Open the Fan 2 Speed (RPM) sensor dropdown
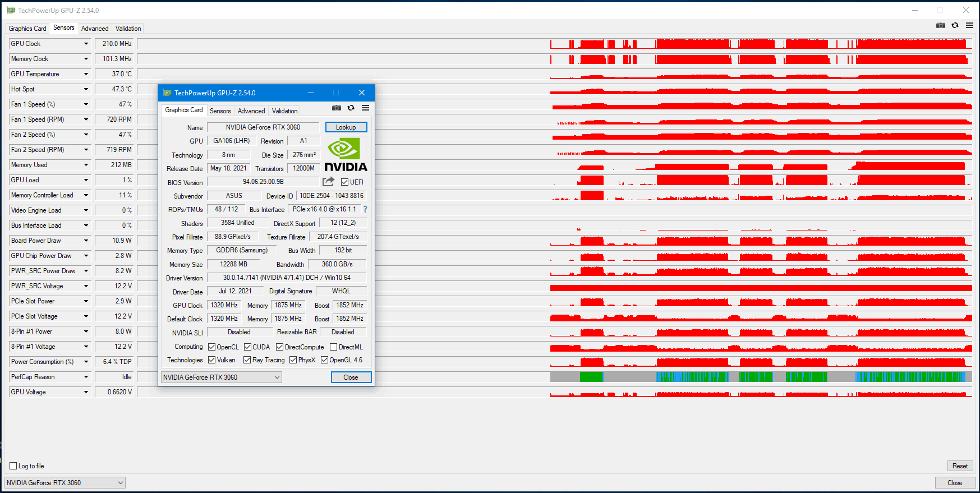This screenshot has height=493, width=980. (x=86, y=150)
